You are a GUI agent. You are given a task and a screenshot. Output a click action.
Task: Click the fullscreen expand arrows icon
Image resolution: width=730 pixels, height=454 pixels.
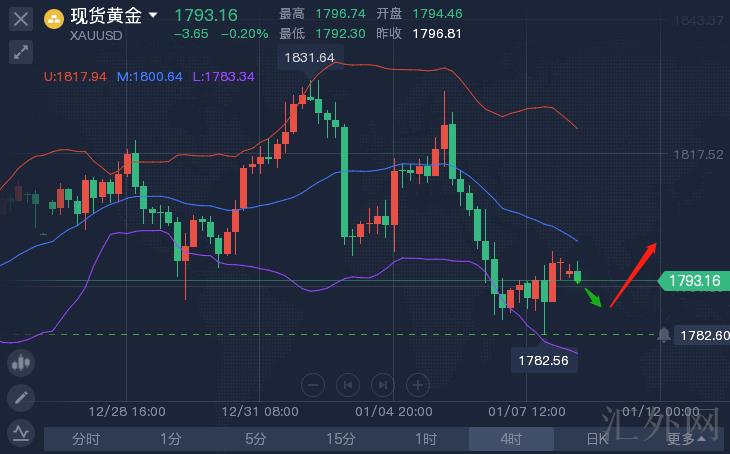20,53
